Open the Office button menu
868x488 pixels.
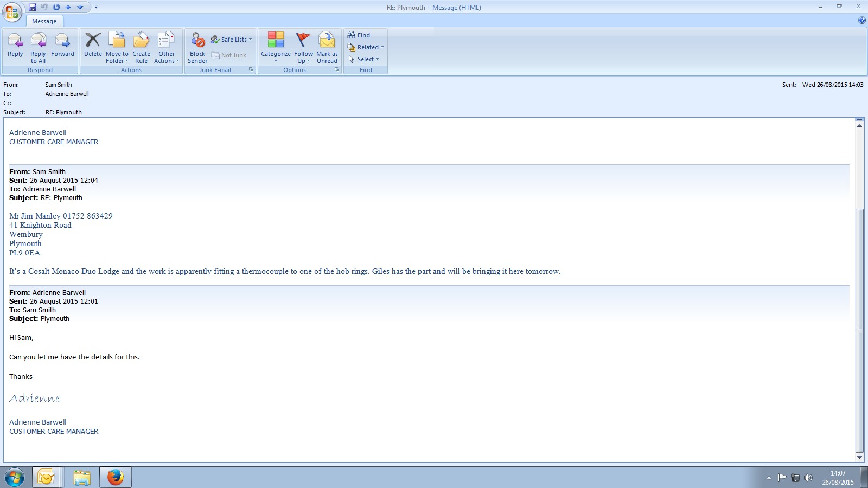(12, 11)
